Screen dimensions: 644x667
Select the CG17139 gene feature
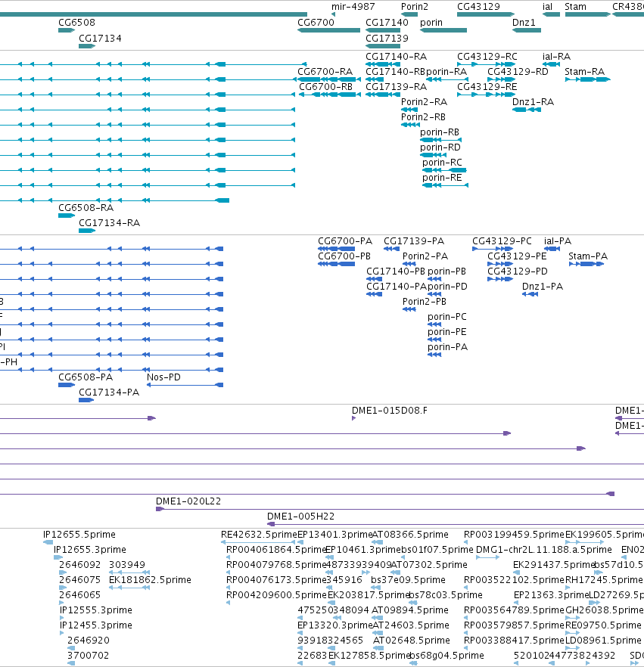pyautogui.click(x=383, y=46)
